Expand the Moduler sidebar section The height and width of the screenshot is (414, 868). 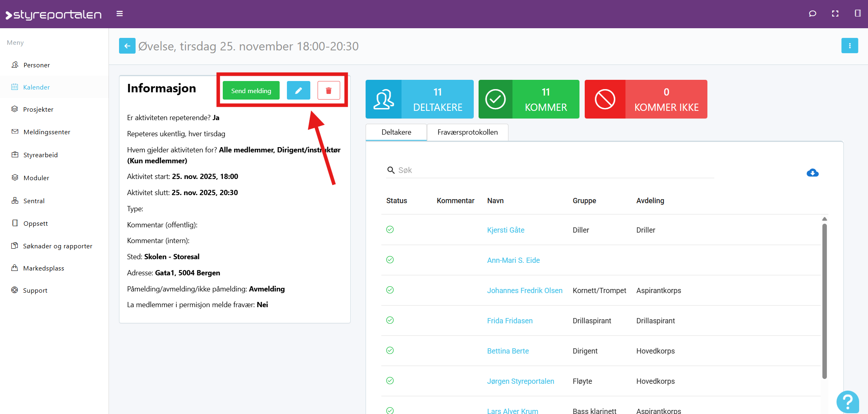pos(36,178)
